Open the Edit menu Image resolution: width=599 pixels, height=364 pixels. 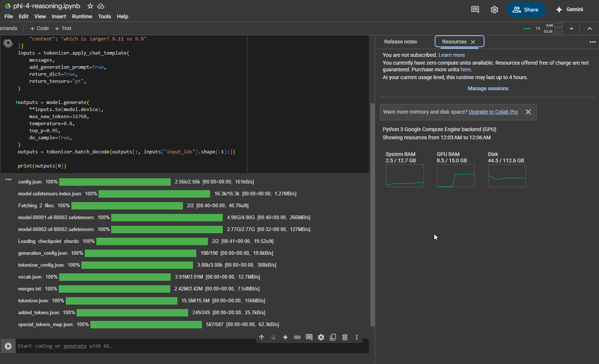coord(23,16)
